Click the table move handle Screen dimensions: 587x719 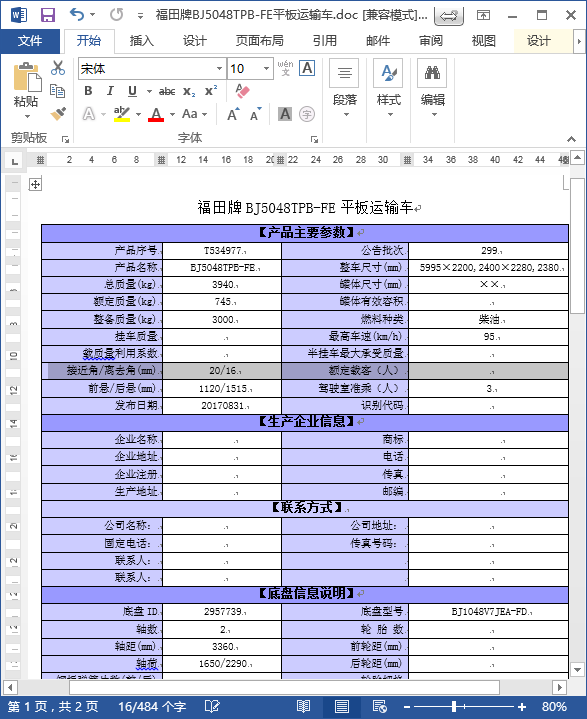click(x=35, y=184)
